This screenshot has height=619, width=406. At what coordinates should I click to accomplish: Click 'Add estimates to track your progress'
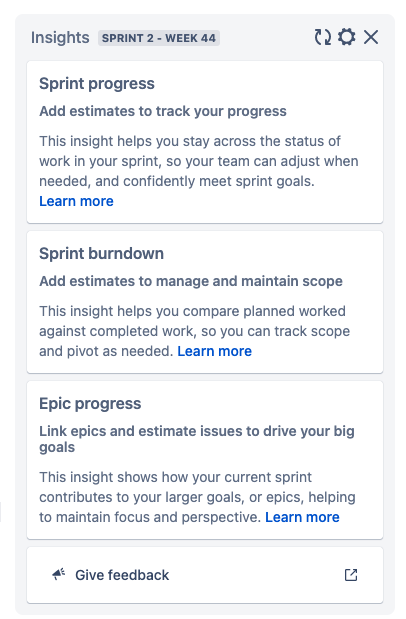163,111
